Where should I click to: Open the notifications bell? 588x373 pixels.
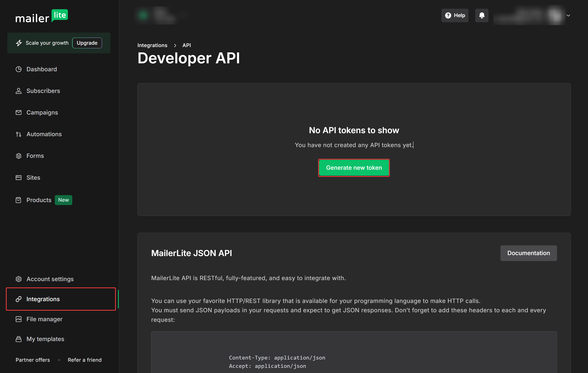point(482,16)
